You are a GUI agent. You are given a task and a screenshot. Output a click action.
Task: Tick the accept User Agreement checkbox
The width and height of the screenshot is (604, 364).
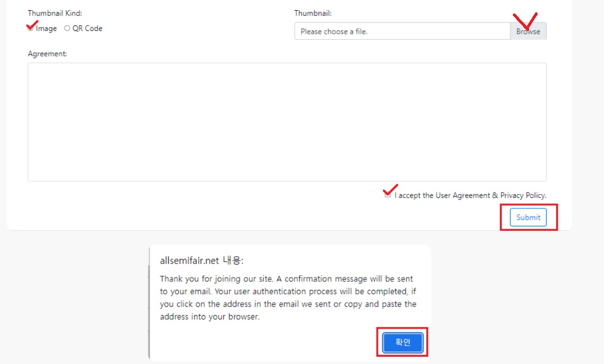coord(387,195)
